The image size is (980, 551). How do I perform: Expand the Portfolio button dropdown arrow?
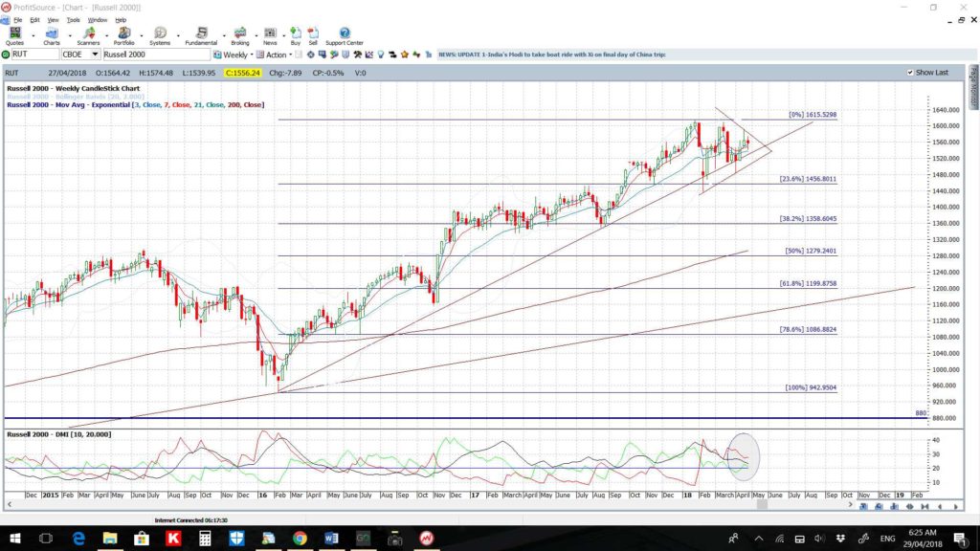click(x=142, y=35)
